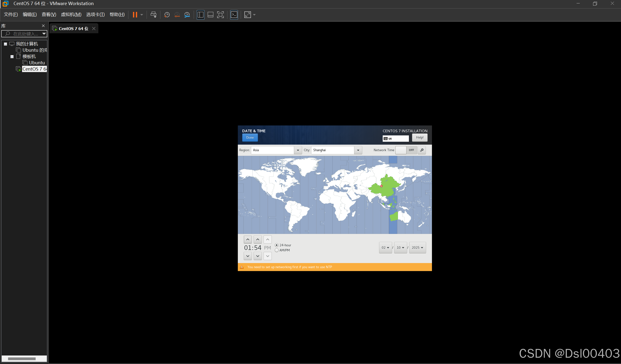The height and width of the screenshot is (364, 621).
Task: Open the 选项卡(T) menu
Action: click(95, 15)
